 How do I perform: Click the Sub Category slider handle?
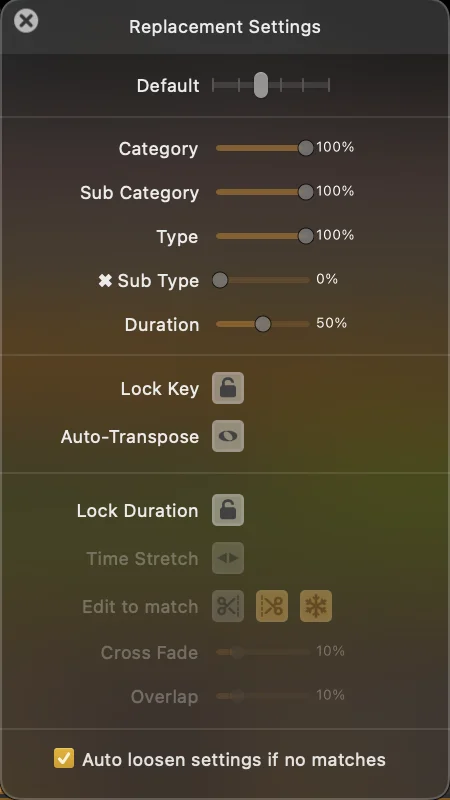pyautogui.click(x=306, y=192)
